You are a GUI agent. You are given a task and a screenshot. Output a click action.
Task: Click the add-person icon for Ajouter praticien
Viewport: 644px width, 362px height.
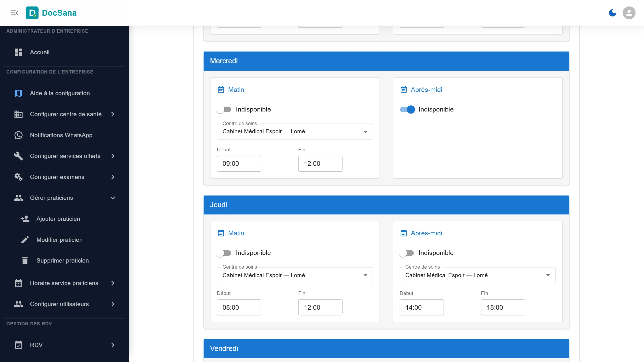25,219
